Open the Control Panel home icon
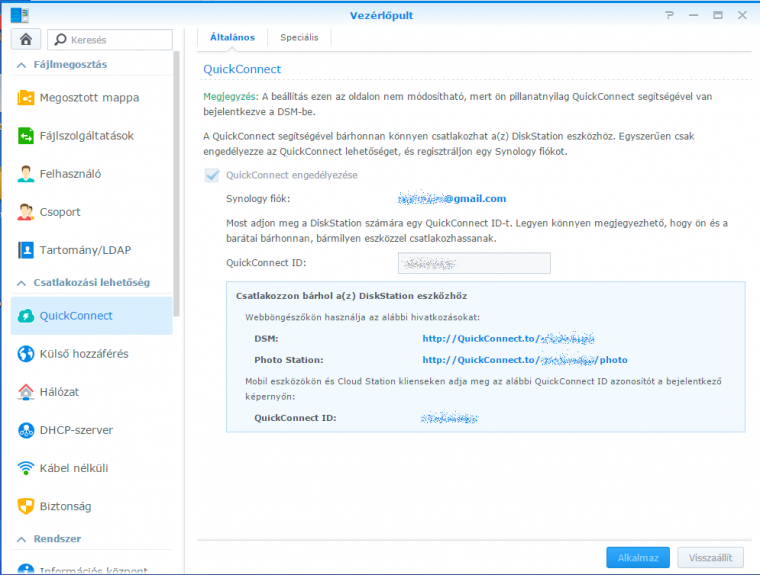 pos(26,39)
